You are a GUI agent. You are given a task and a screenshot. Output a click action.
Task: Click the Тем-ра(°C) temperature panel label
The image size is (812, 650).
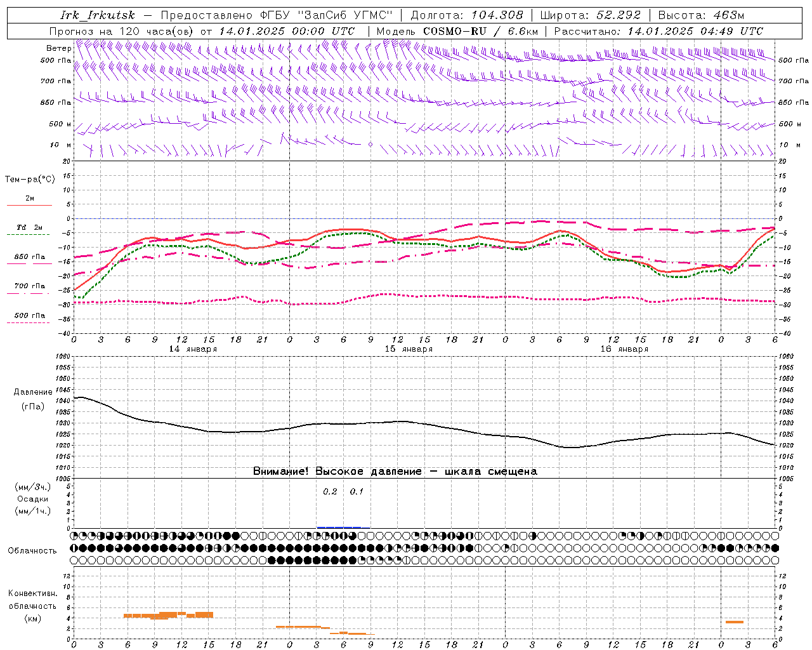tap(30, 179)
